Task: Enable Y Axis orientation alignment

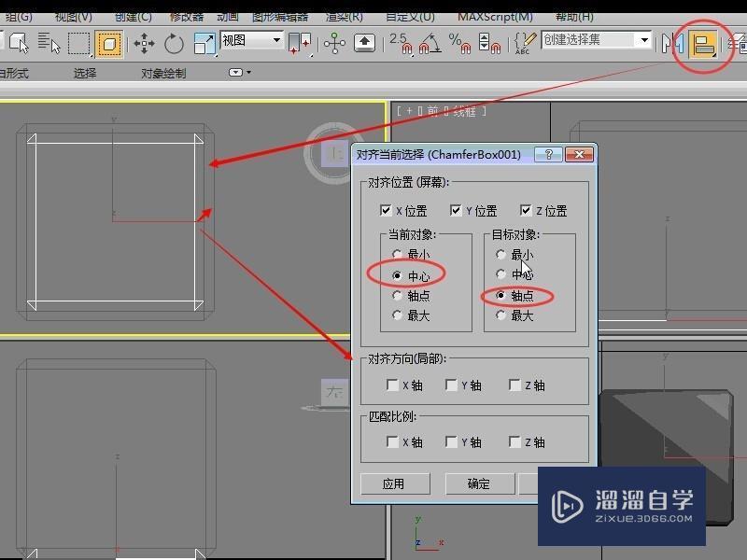Action: 451,385
